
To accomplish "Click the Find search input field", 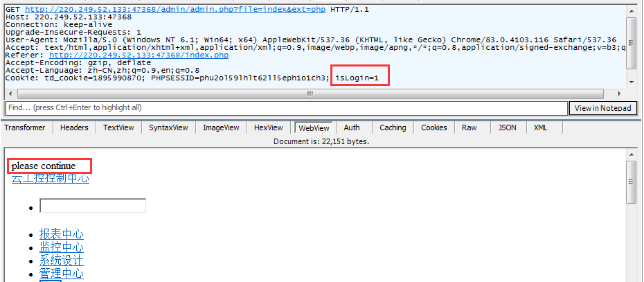I will 286,108.
